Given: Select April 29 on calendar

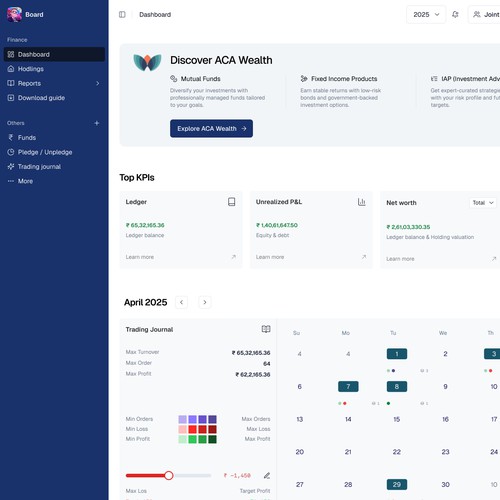Looking at the screenshot, I should click(397, 484).
